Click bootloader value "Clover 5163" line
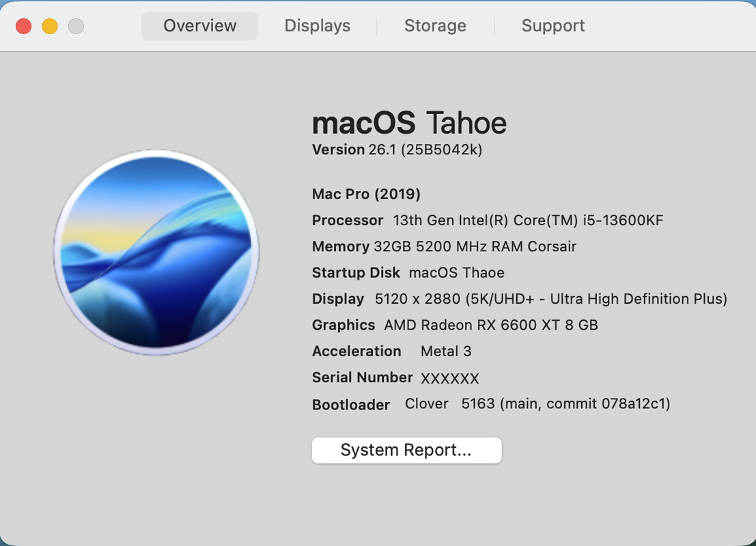Image resolution: width=756 pixels, height=546 pixels. pyautogui.click(x=537, y=404)
